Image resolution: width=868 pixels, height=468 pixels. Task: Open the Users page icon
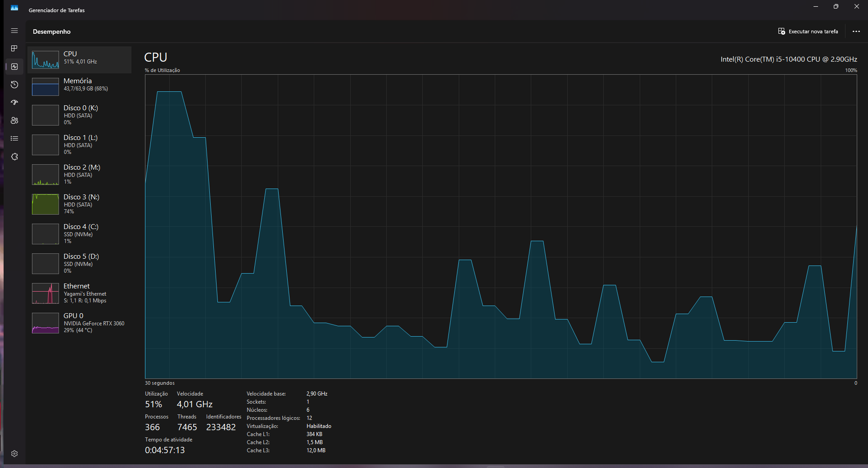pos(14,121)
